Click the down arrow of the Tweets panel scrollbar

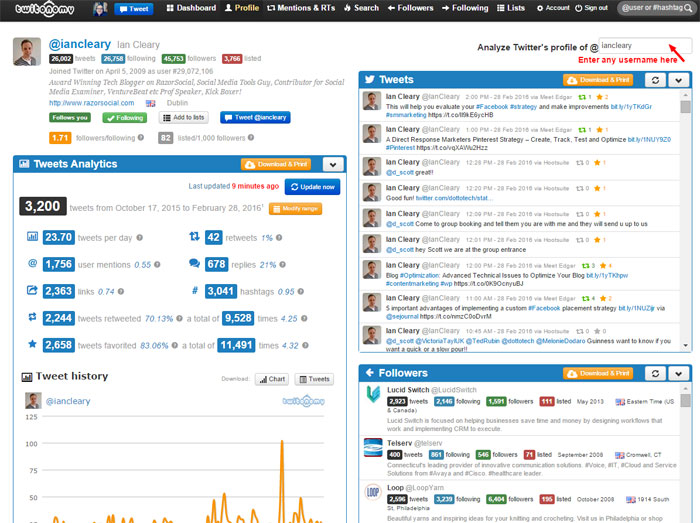pos(685,346)
